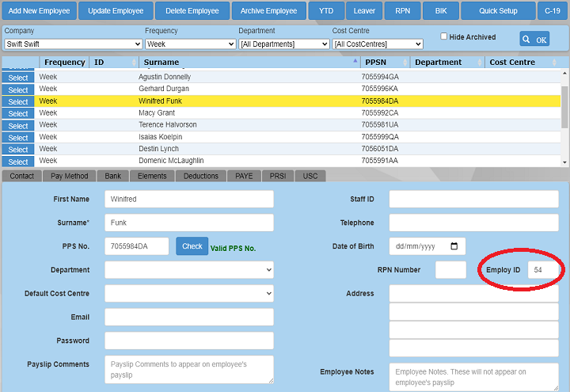The height and width of the screenshot is (392, 570).
Task: Expand the employee Department dropdown
Action: tap(188, 270)
